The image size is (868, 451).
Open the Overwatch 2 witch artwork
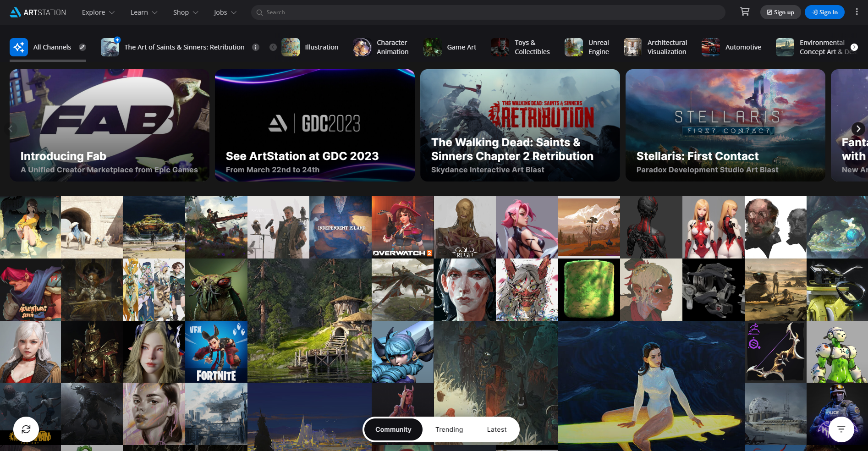pyautogui.click(x=402, y=227)
